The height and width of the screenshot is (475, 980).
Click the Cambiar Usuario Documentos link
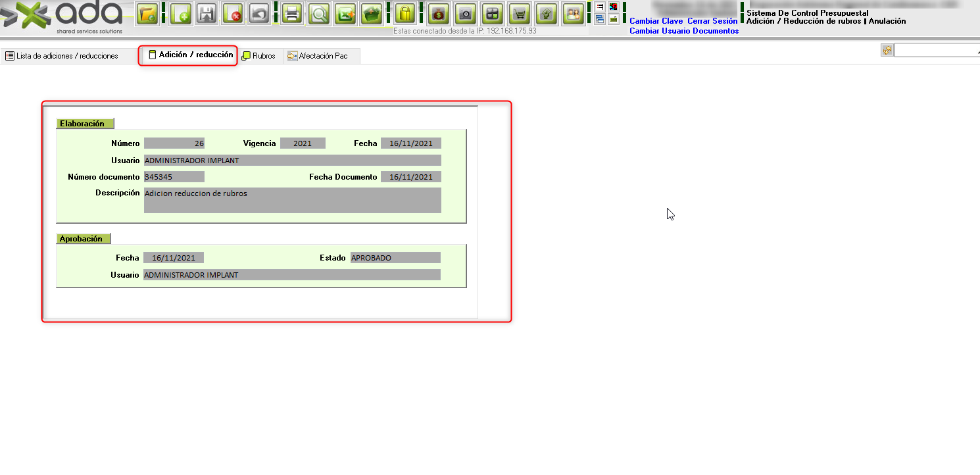click(x=683, y=31)
